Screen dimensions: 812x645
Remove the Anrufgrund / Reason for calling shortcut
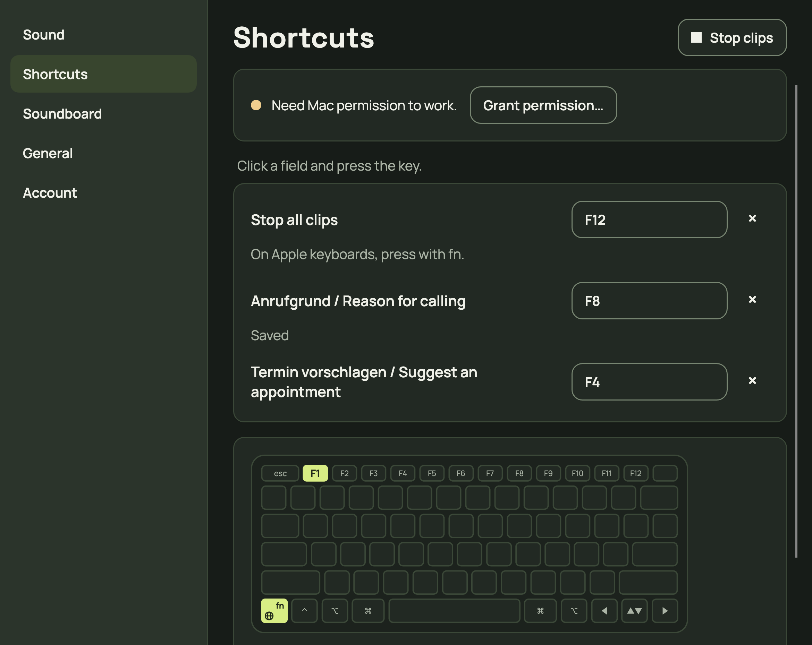(x=752, y=300)
